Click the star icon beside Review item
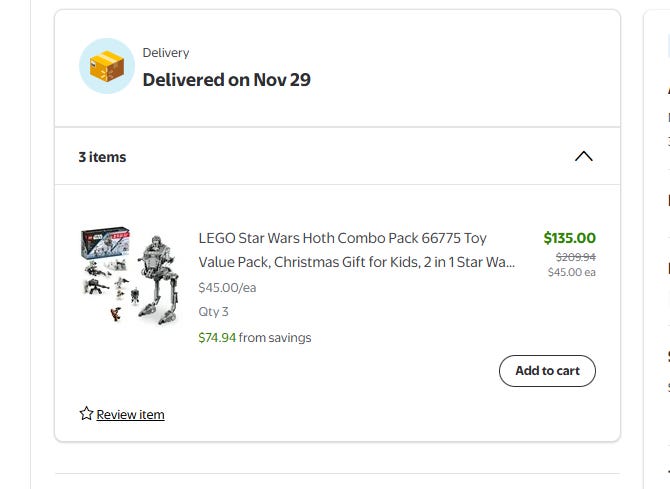The image size is (670, 489). tap(86, 414)
